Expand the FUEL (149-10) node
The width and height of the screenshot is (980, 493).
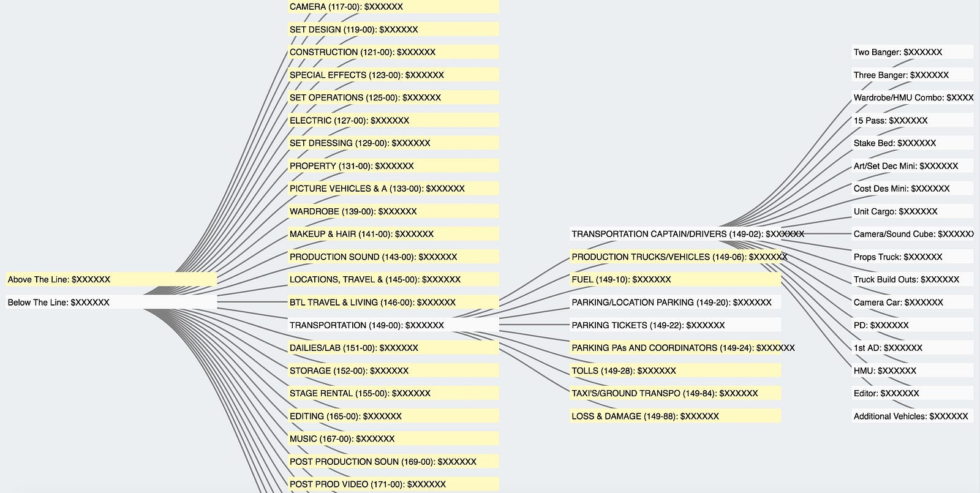(676, 279)
